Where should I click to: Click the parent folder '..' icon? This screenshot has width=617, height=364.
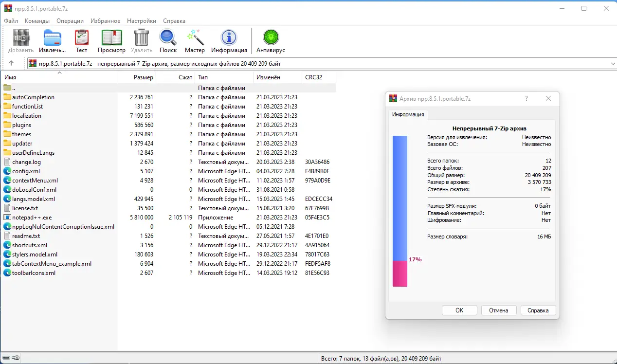7,88
